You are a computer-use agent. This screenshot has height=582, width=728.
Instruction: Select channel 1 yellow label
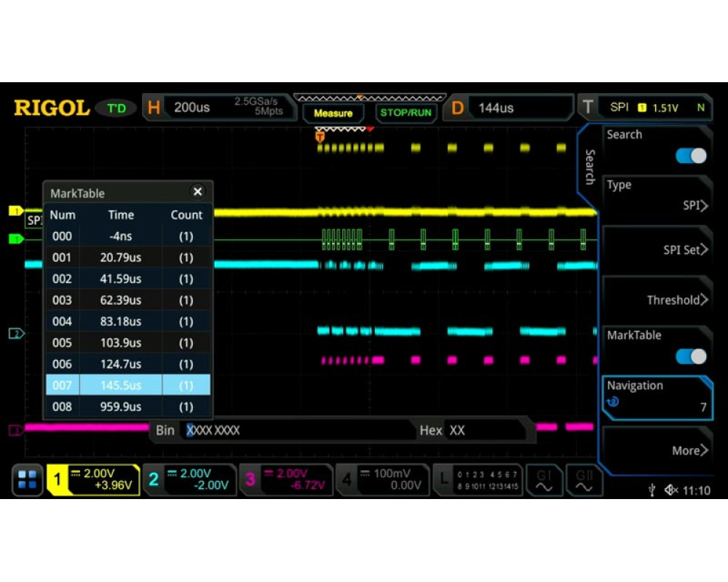[x=58, y=479]
